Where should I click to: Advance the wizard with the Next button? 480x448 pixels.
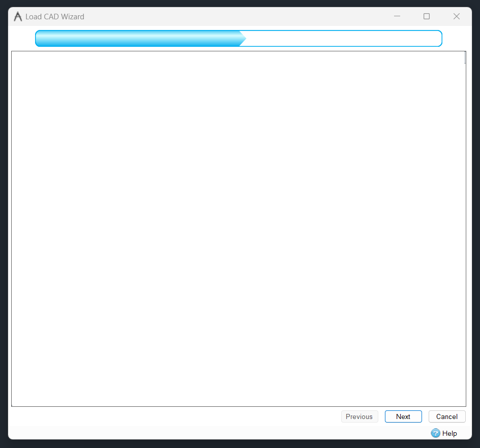tap(403, 416)
